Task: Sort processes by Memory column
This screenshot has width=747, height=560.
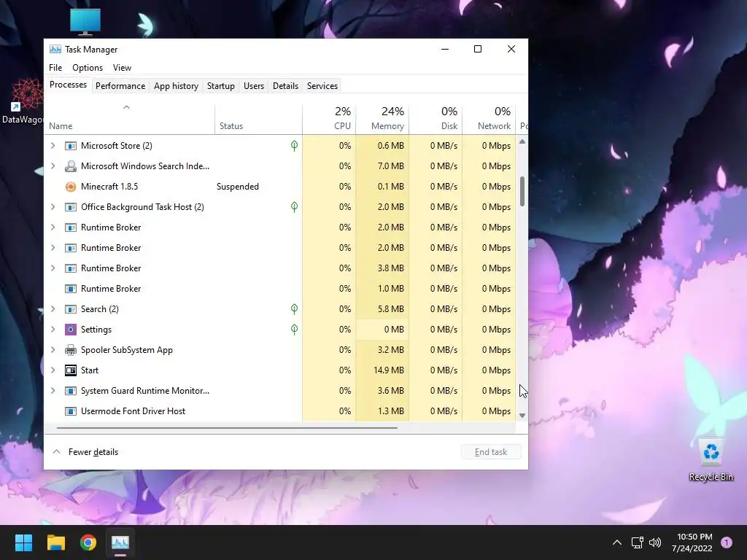Action: [382, 119]
